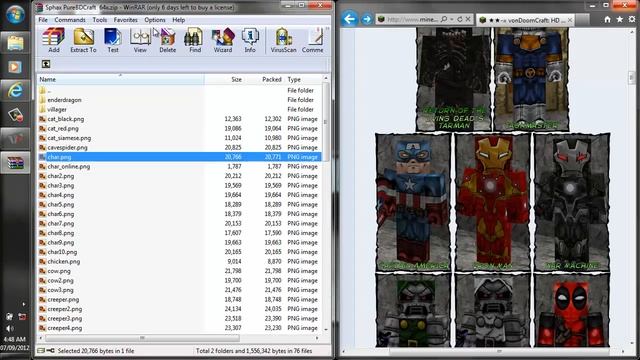Select cat_black.png file
This screenshot has width=640, height=360.
click(66, 119)
